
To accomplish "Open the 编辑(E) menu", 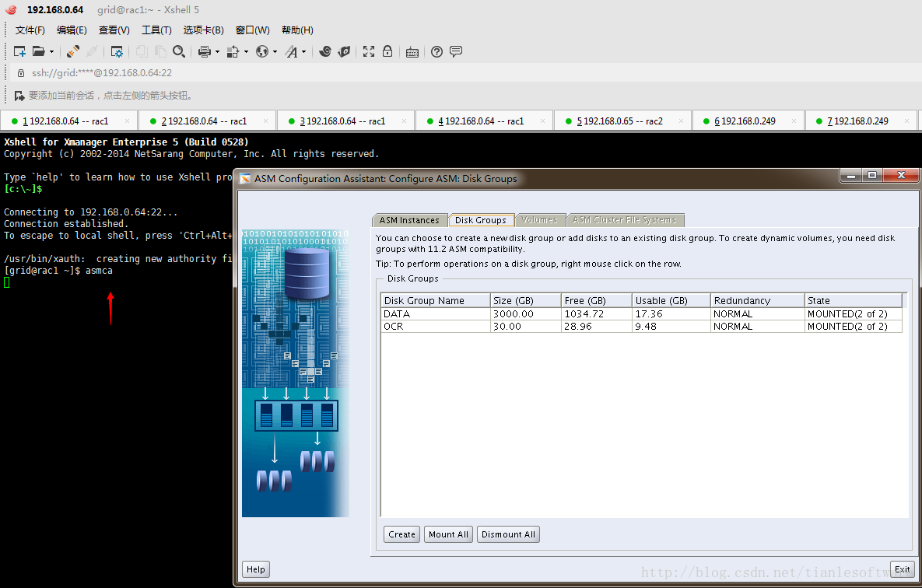I will pos(72,30).
